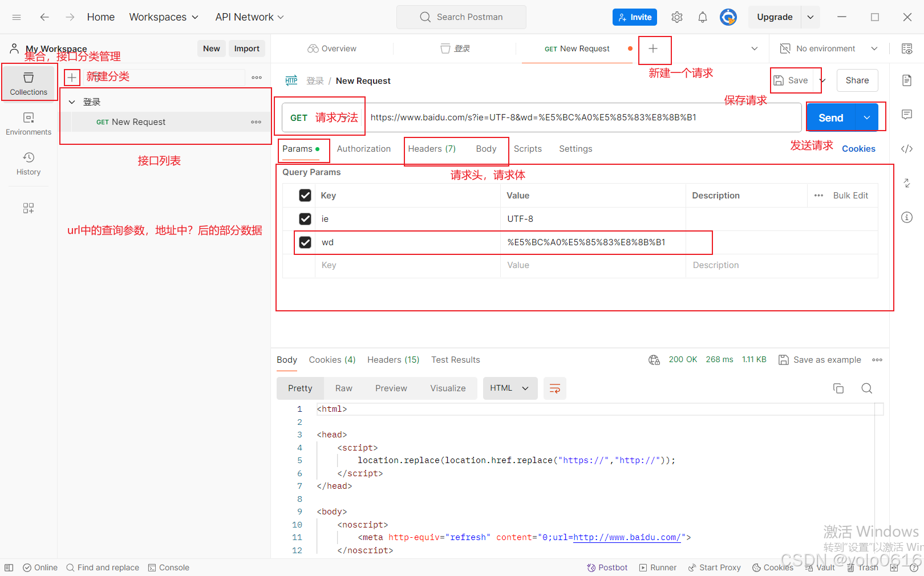
Task: Change the GET request method
Action: (299, 118)
